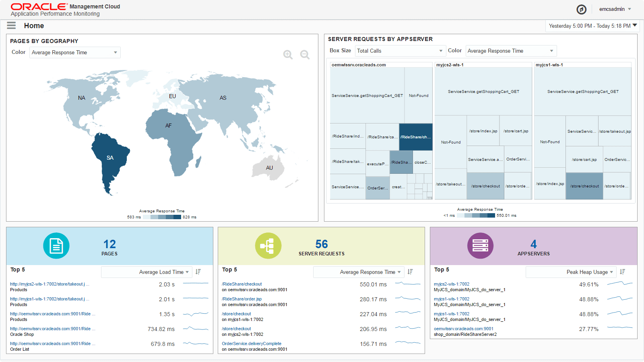This screenshot has width=644, height=362.
Task: Open the OrderService.deliveryComplete request link
Action: click(252, 343)
